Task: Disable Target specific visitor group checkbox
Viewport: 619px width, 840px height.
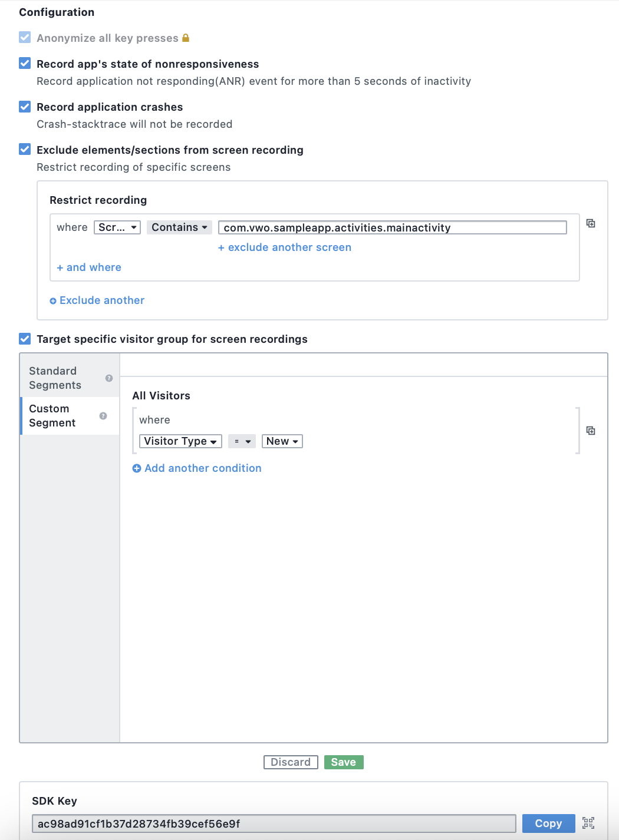Action: point(25,339)
